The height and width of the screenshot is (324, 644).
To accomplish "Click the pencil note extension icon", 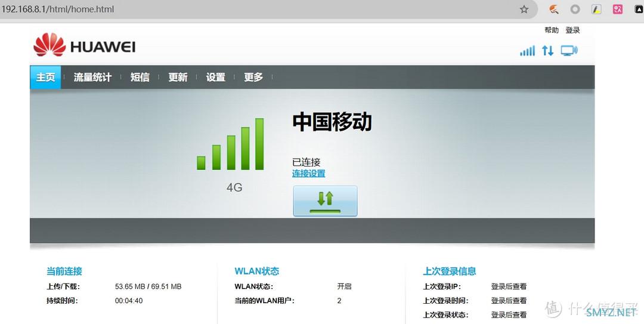I will (596, 9).
